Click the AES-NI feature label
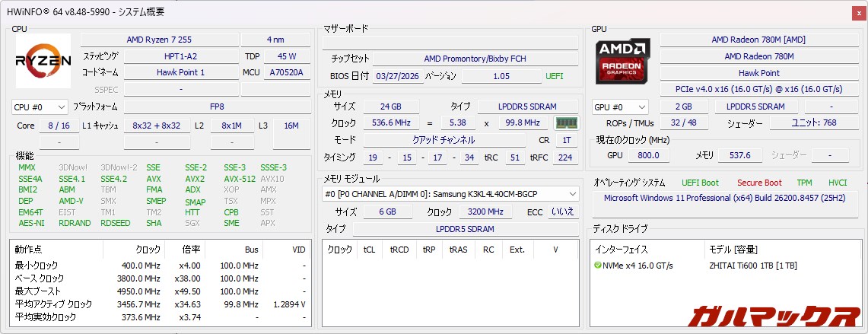868x334 pixels. tap(31, 223)
